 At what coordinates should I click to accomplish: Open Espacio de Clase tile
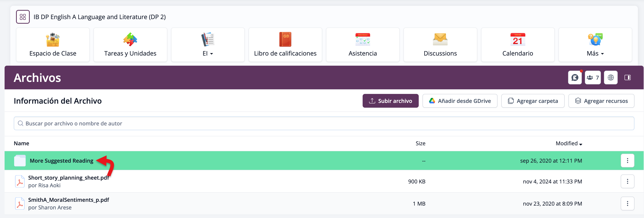(53, 44)
